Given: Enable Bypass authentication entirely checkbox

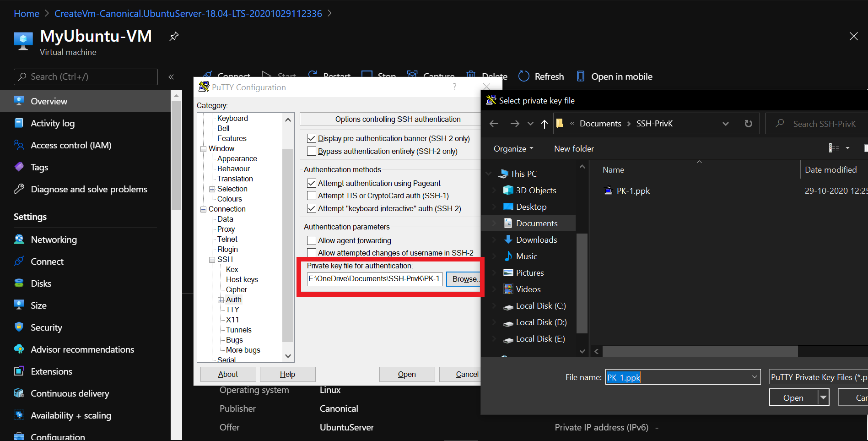Looking at the screenshot, I should tap(312, 151).
